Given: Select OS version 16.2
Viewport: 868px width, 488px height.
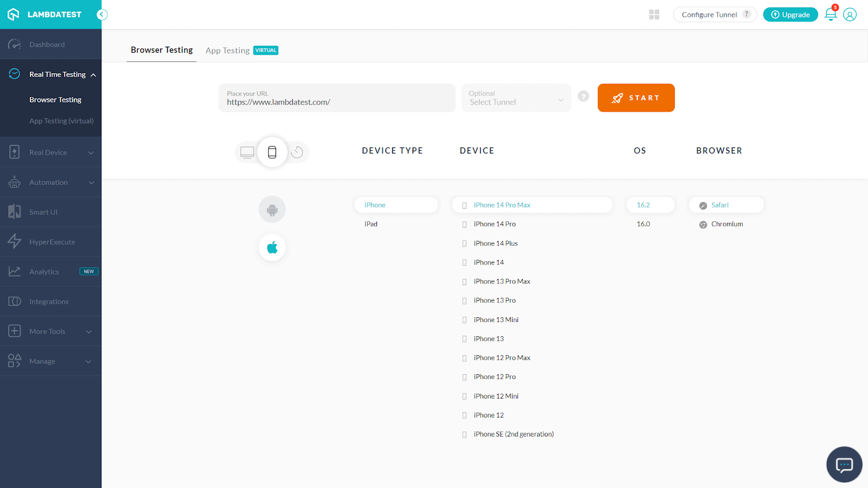Looking at the screenshot, I should [x=650, y=205].
